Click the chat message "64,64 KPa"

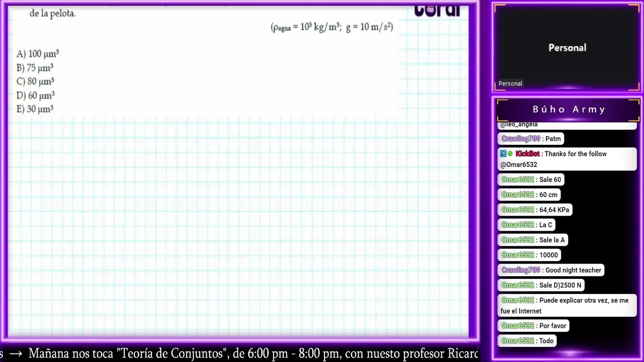pos(554,210)
